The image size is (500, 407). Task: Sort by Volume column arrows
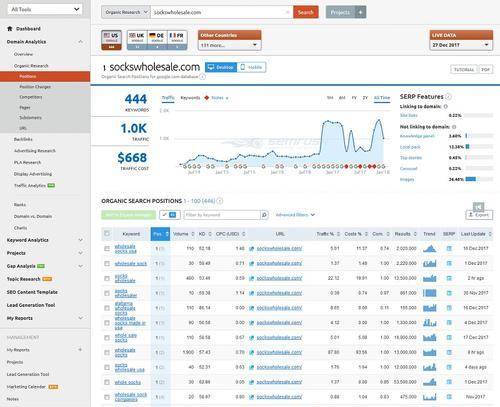pos(193,234)
